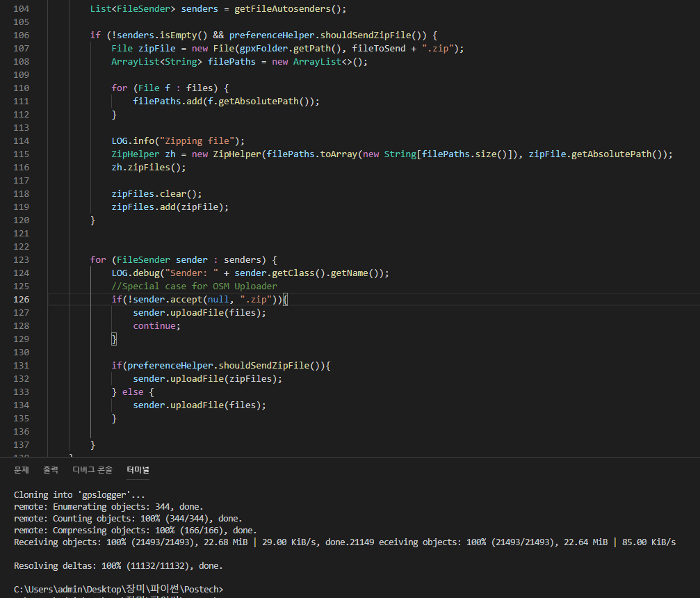Image resolution: width=700 pixels, height=598 pixels.
Task: Click the highlighted opening brace on line 126
Action: click(285, 299)
